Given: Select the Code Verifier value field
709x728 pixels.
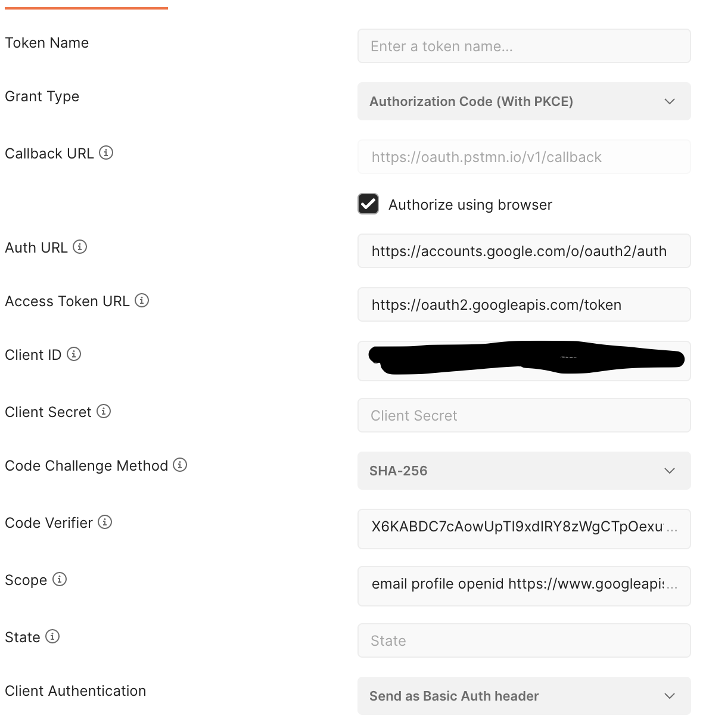Looking at the screenshot, I should [524, 528].
